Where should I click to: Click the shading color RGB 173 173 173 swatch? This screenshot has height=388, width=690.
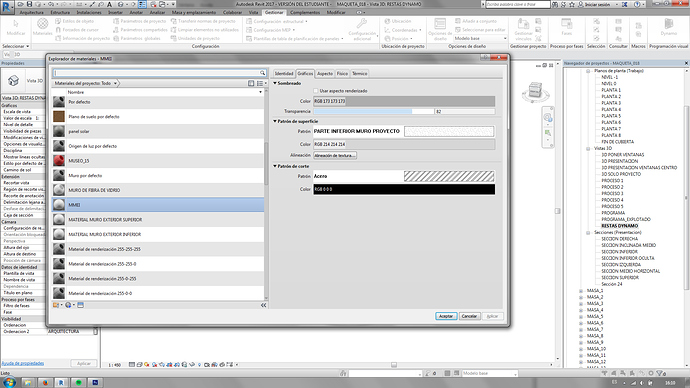(404, 101)
